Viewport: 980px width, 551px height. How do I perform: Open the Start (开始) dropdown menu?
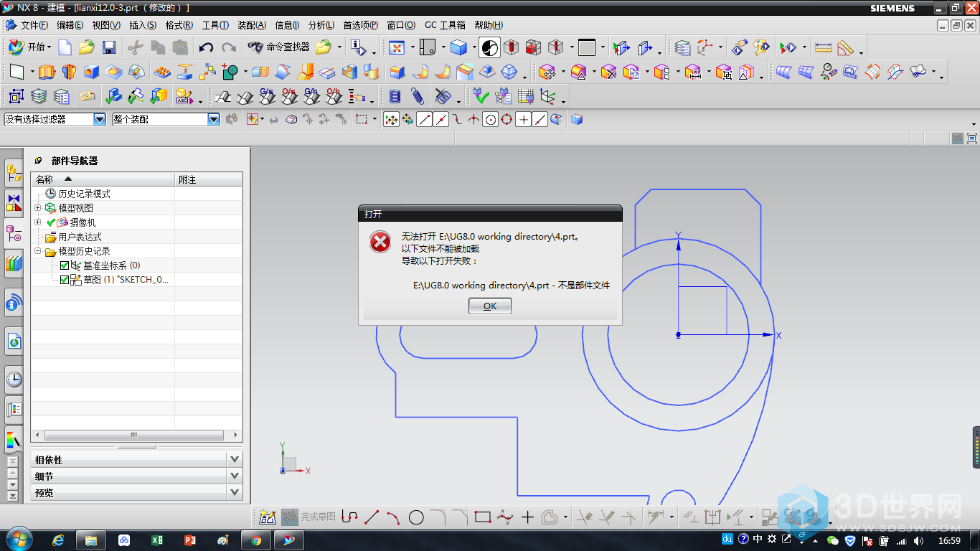coord(29,47)
